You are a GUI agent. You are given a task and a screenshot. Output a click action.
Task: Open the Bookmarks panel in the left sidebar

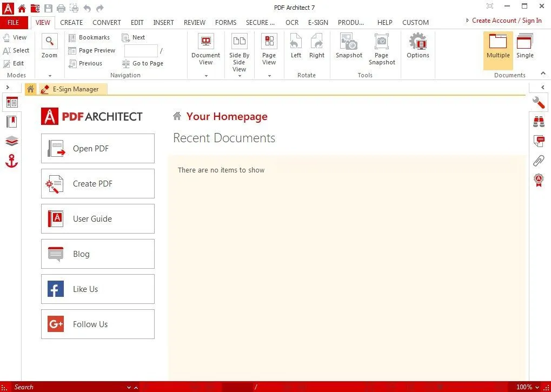click(x=12, y=122)
